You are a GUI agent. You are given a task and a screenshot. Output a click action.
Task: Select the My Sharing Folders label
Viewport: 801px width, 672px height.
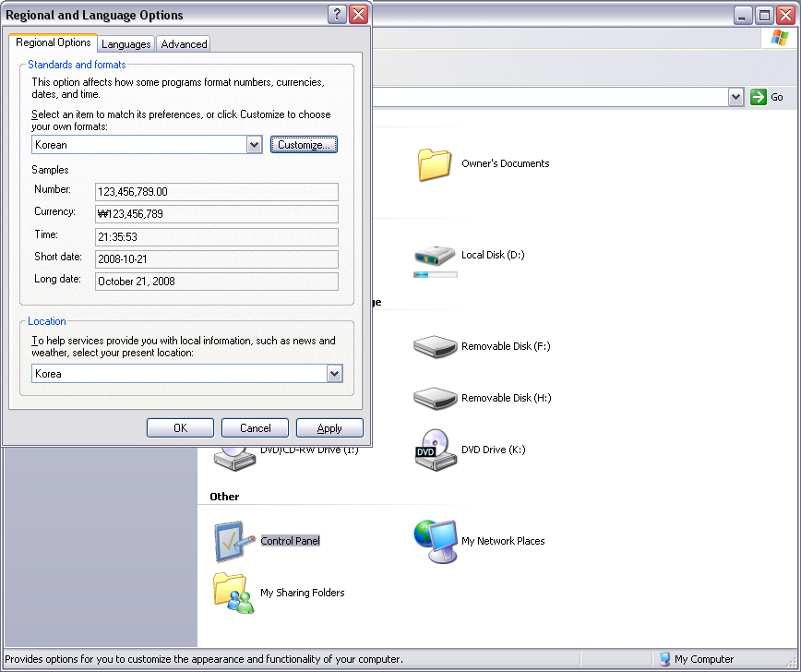303,593
